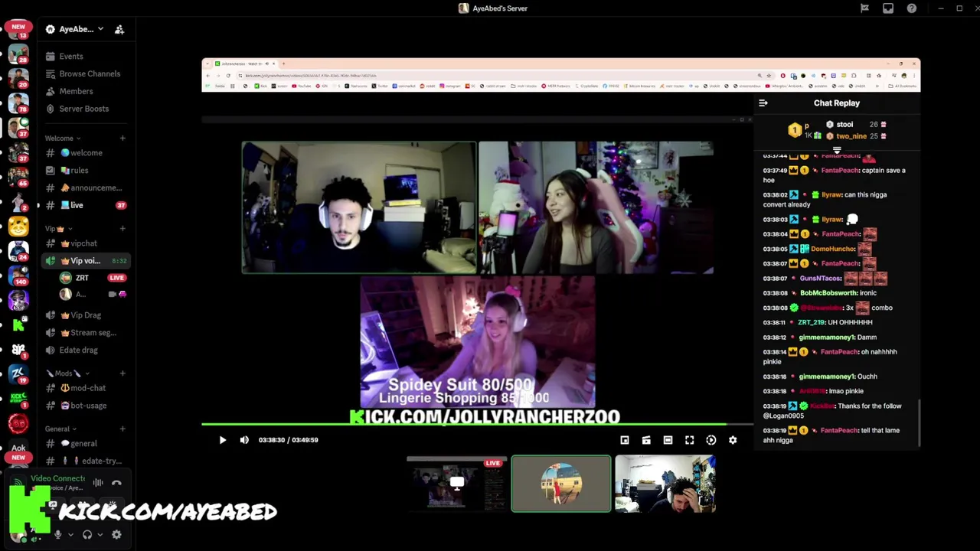Add a channel to the General category

point(122,429)
